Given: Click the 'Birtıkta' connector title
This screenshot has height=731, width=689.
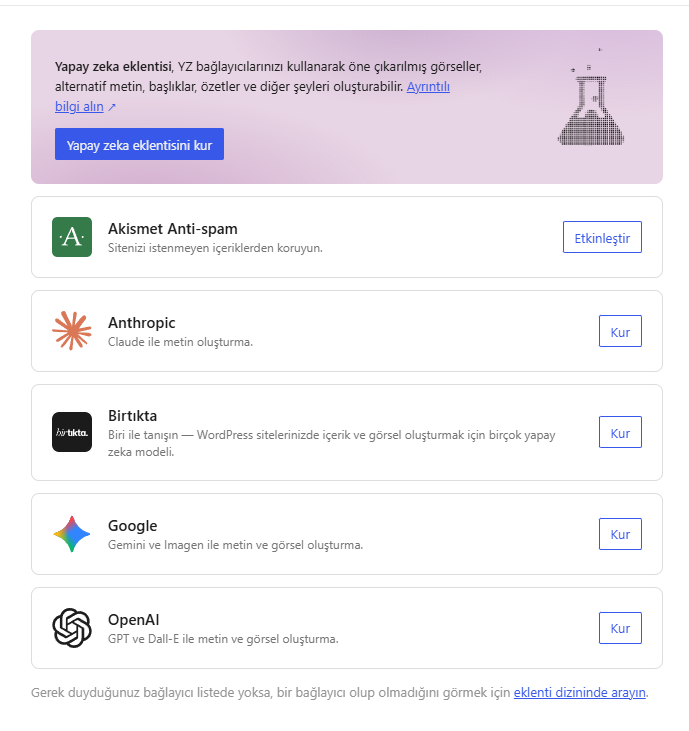Looking at the screenshot, I should [132, 416].
